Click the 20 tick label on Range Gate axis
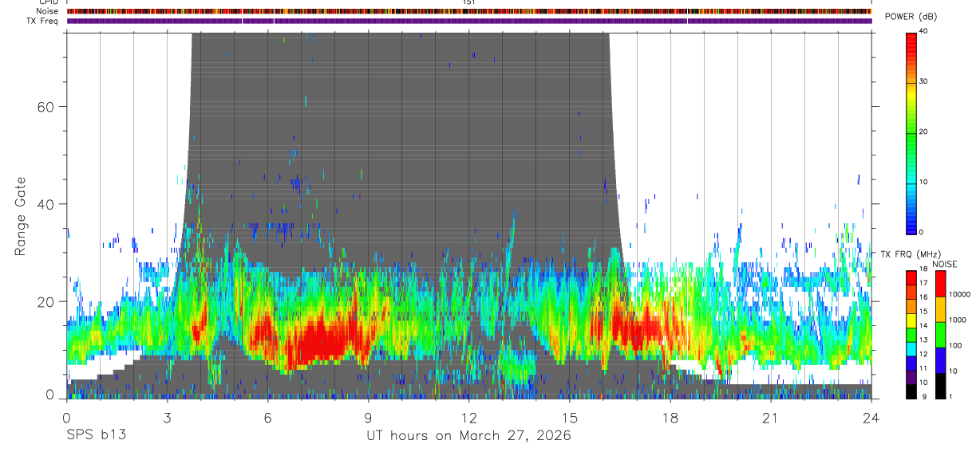This screenshot has height=452, width=980. tap(45, 301)
